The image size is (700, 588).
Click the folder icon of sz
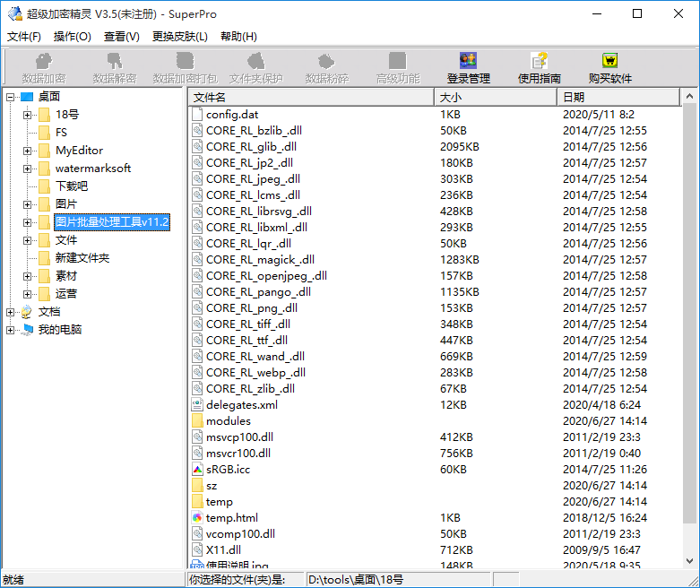coord(197,485)
